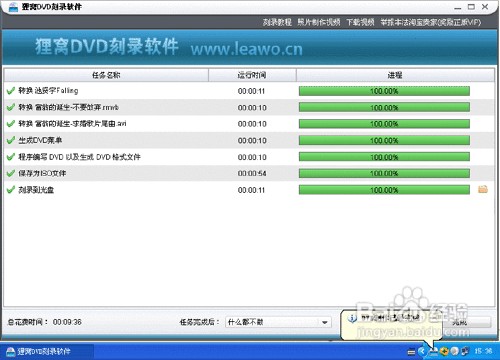The width and height of the screenshot is (500, 360).
Task: Select the 转换 Falling task row name
Action: 48,91
